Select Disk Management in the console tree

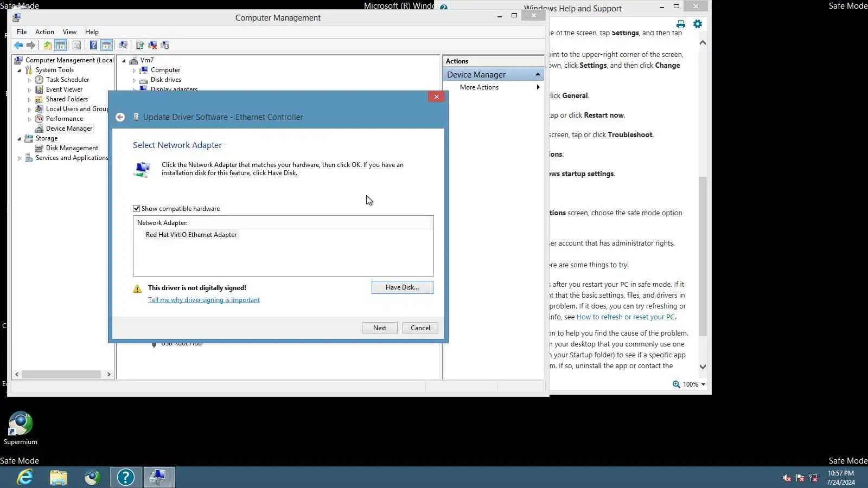pyautogui.click(x=72, y=148)
